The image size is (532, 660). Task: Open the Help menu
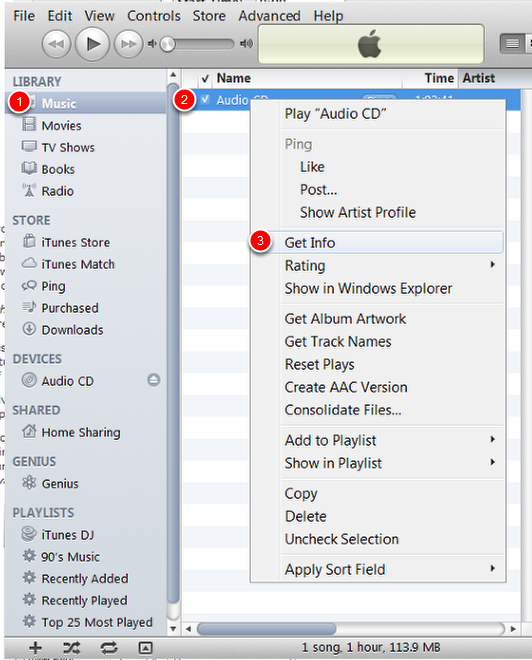coord(328,16)
